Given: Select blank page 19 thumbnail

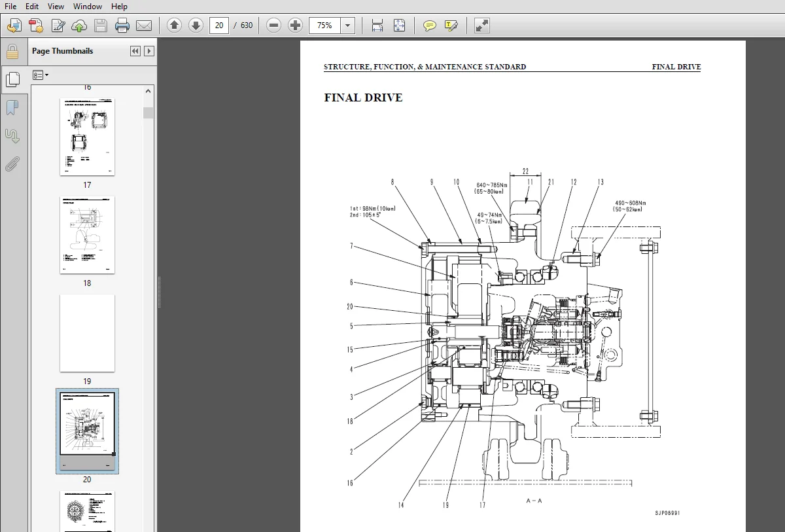Looking at the screenshot, I should [x=87, y=333].
